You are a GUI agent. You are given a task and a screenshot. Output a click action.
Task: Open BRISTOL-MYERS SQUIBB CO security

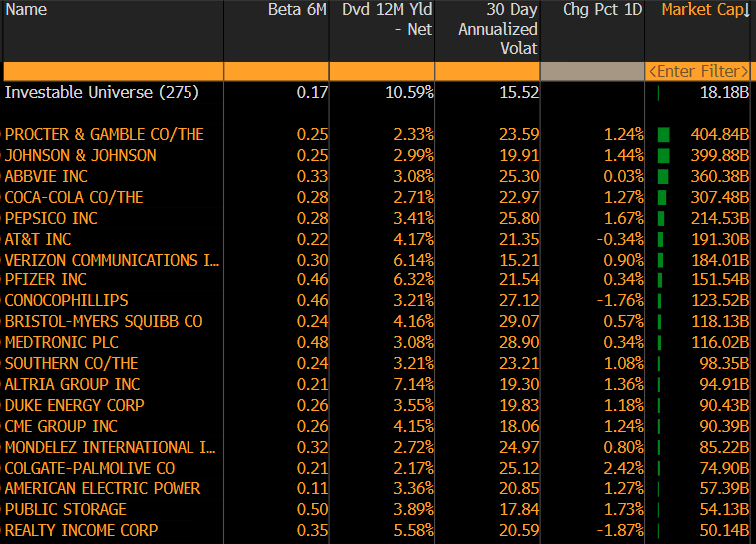click(x=104, y=322)
